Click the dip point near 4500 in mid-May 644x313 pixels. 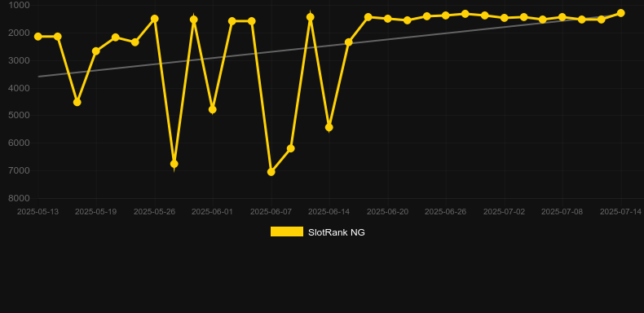pyautogui.click(x=77, y=102)
